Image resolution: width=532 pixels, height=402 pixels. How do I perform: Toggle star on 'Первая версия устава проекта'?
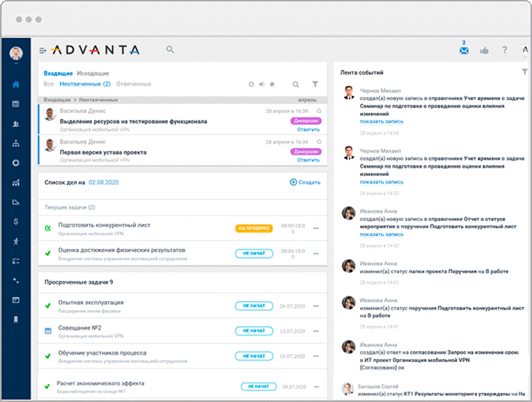(319, 142)
